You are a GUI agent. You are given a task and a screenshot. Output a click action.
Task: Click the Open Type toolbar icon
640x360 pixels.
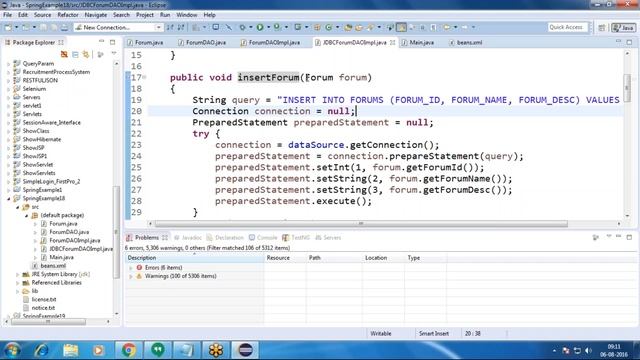pyautogui.click(x=348, y=27)
